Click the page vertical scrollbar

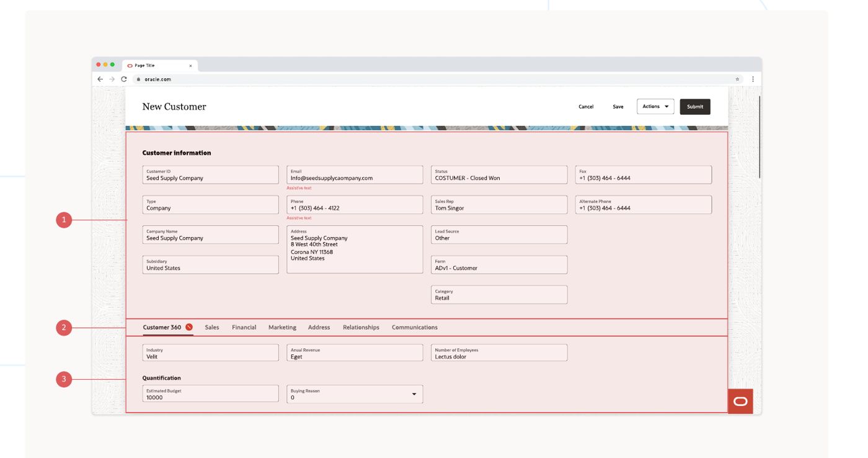tap(759, 137)
